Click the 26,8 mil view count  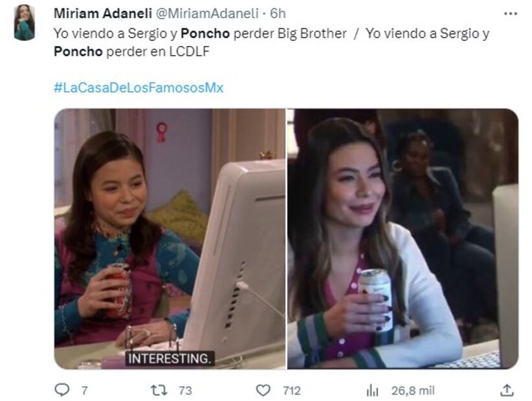point(413,391)
